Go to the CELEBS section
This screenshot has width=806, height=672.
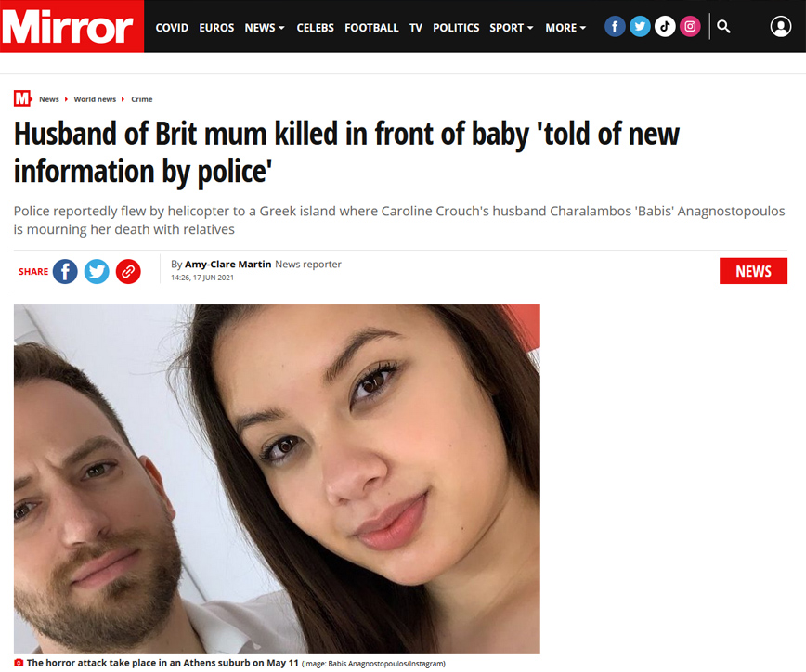pos(315,28)
